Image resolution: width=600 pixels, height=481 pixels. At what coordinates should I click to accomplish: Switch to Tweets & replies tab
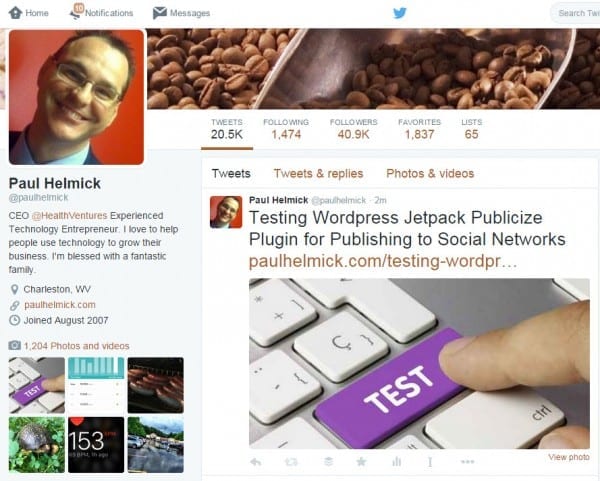click(x=318, y=173)
